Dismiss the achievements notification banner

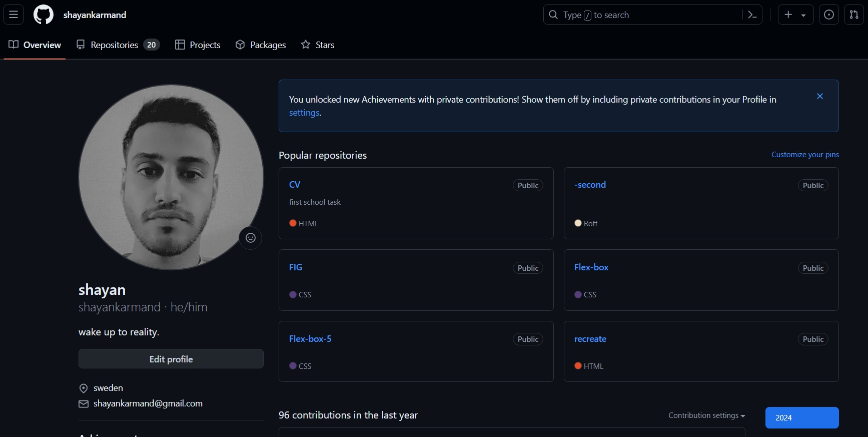820,96
